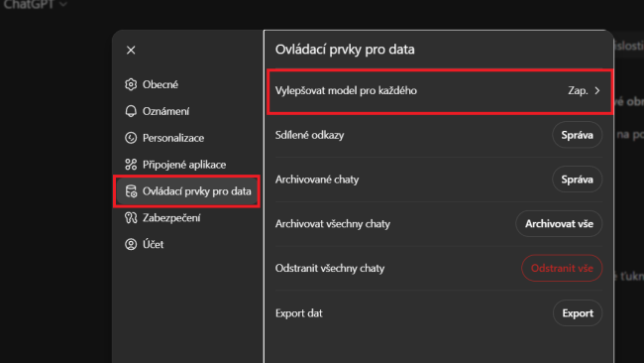Close the settings dialog with X
644x363 pixels.
point(131,51)
